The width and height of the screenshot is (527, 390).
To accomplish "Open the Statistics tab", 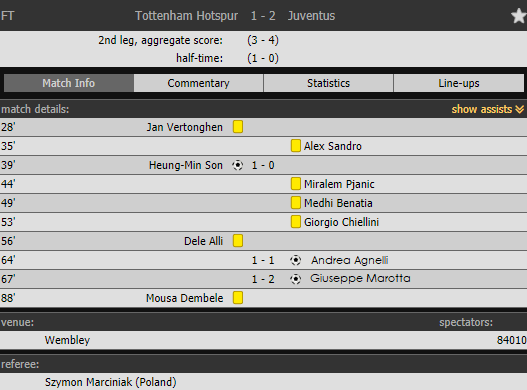I will tap(328, 83).
